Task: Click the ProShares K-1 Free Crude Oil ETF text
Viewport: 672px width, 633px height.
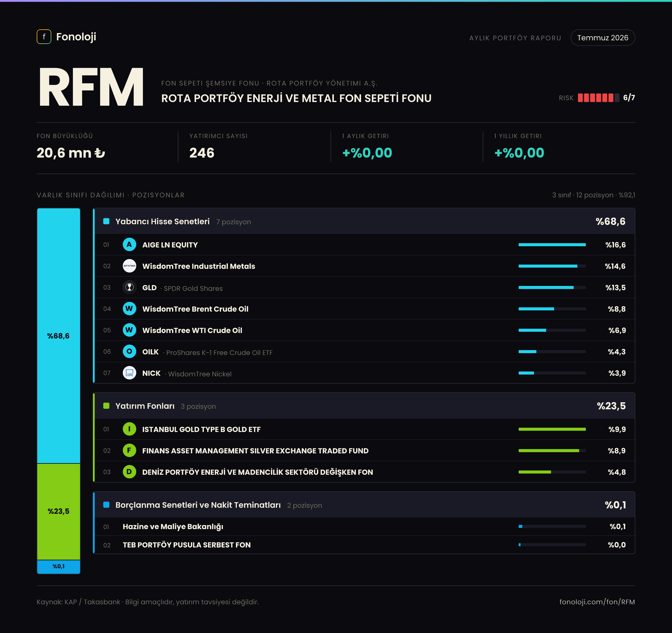Action: [219, 353]
